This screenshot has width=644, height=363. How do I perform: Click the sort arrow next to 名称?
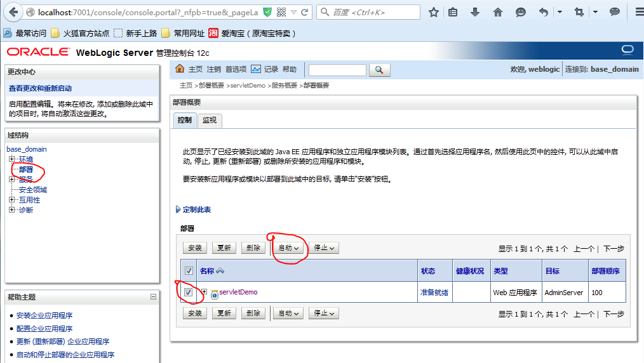click(220, 271)
